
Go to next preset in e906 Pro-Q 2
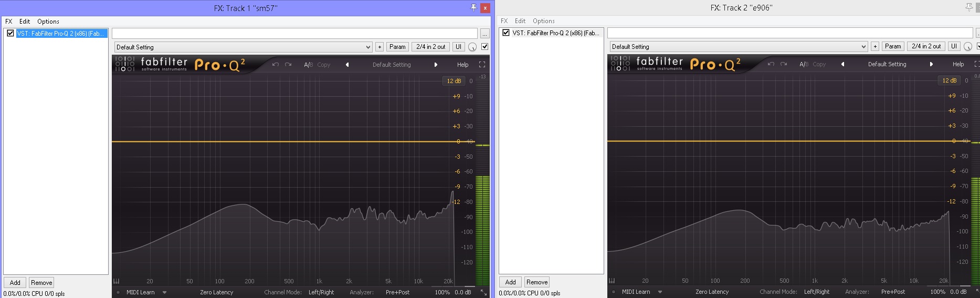(931, 64)
